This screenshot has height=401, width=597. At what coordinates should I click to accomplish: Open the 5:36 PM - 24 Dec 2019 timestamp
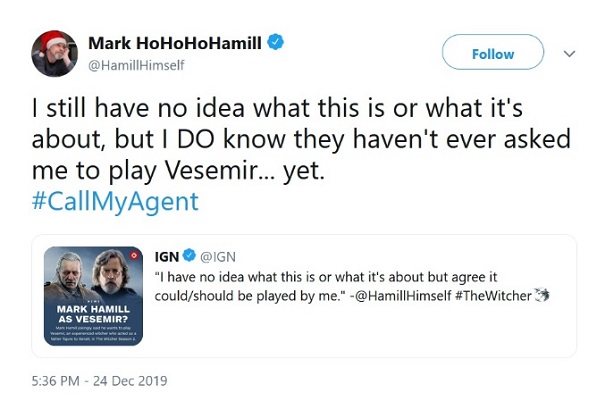pos(99,380)
